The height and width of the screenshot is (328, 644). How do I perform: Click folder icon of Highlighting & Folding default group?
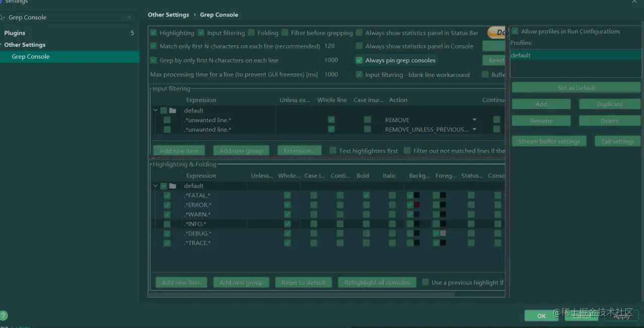(x=173, y=186)
